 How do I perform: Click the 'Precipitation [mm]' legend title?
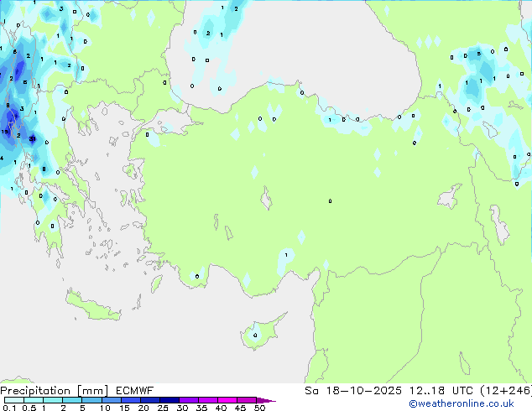[55, 391]
